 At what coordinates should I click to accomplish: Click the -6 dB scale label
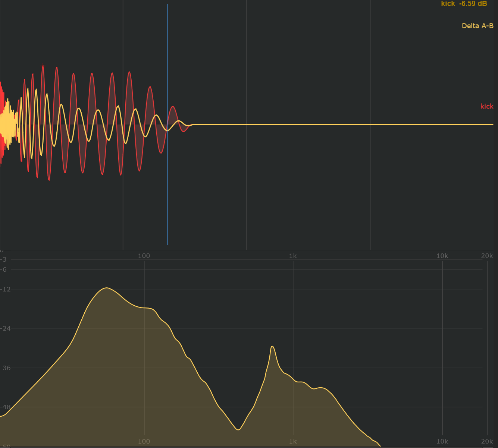[4, 269]
